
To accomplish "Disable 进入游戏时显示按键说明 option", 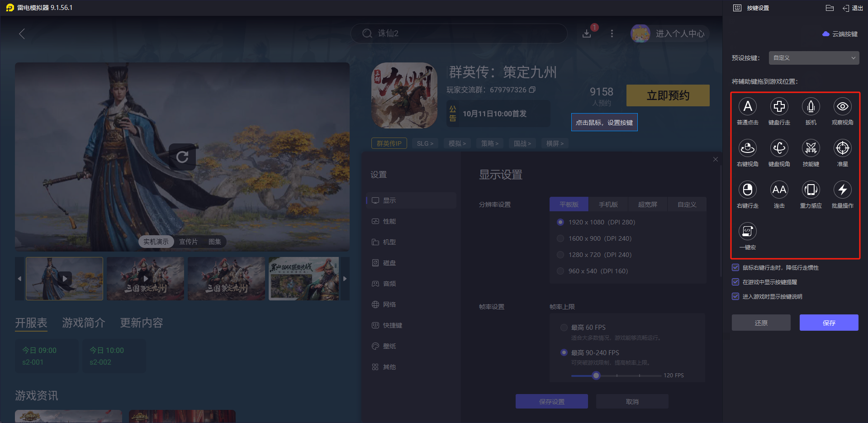I will [735, 296].
